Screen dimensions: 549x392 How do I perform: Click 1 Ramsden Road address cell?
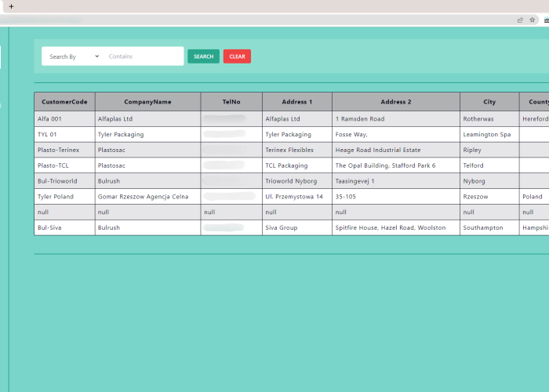point(396,119)
